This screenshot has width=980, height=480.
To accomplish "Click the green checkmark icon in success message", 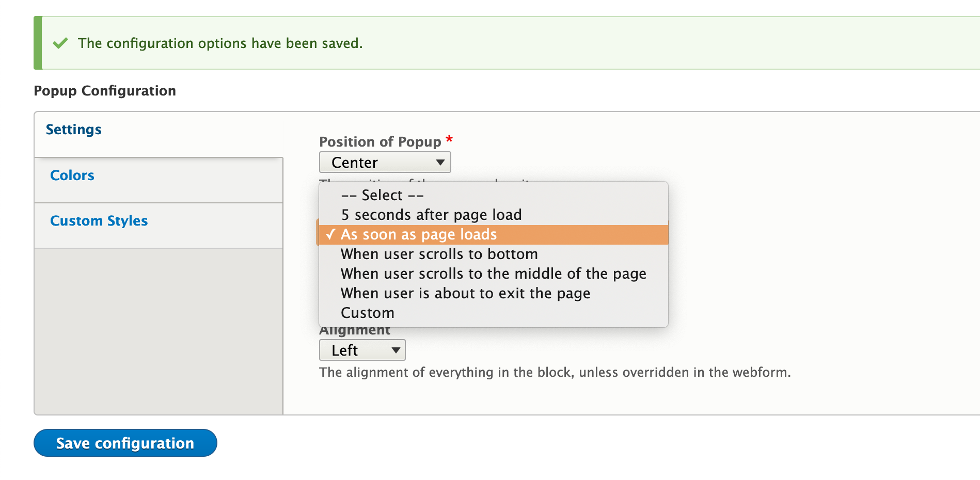I will point(60,43).
